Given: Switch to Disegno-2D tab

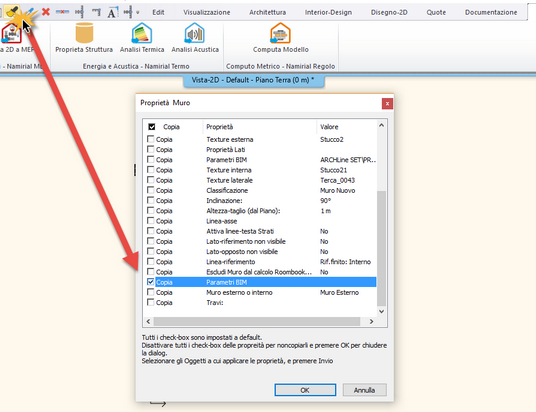Looking at the screenshot, I should 389,12.
